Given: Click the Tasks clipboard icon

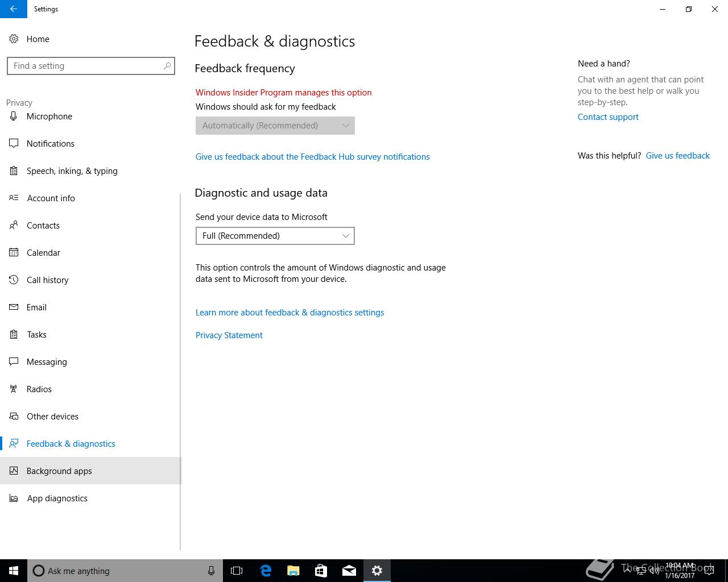Looking at the screenshot, I should [x=14, y=335].
